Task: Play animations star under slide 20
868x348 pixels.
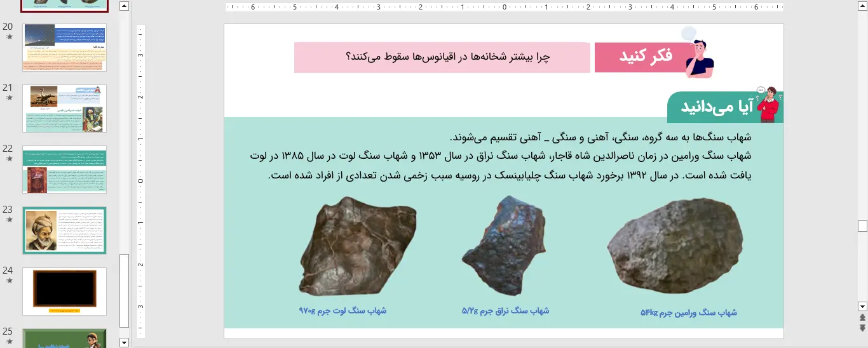Action: click(9, 37)
